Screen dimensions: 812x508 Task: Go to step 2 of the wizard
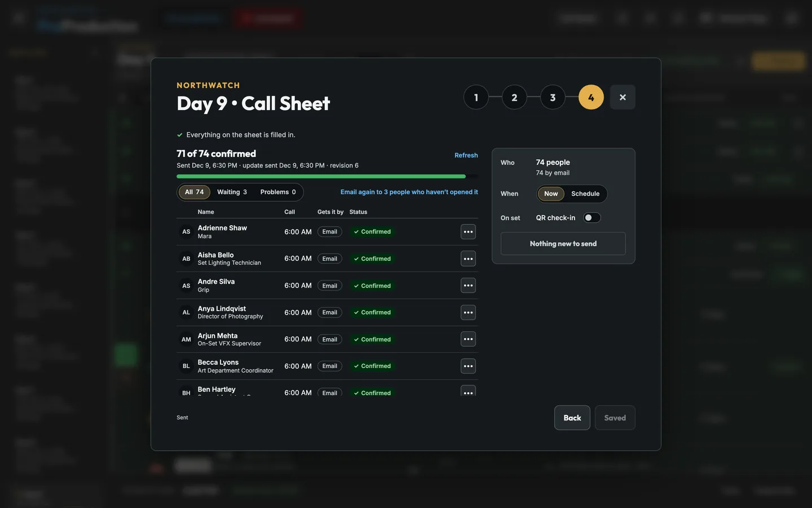click(x=514, y=97)
